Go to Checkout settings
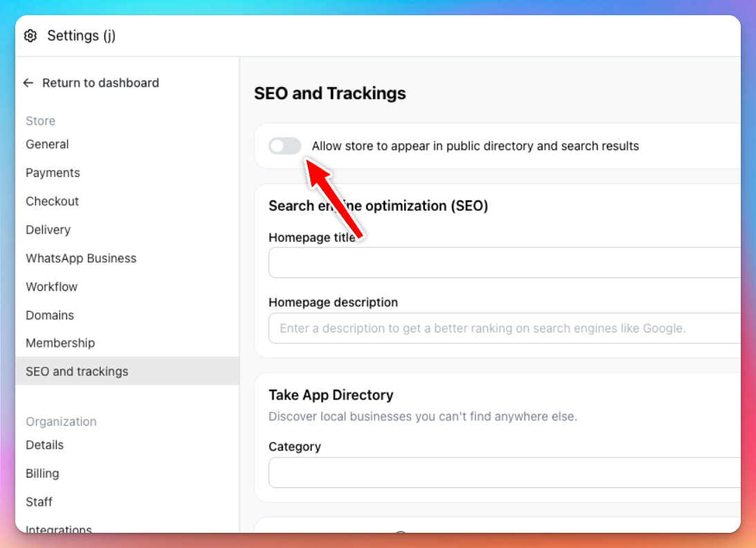Screen dimensions: 756x548 [x=52, y=201]
